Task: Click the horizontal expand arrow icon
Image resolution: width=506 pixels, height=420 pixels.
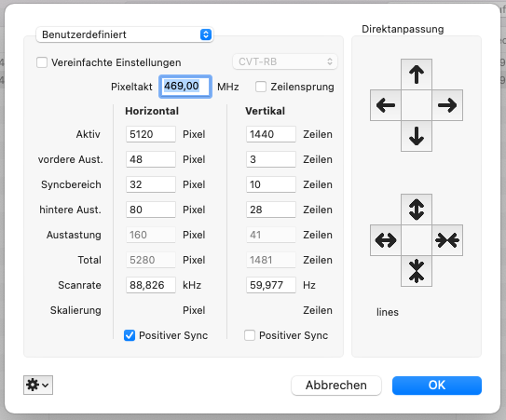Action: pos(386,240)
